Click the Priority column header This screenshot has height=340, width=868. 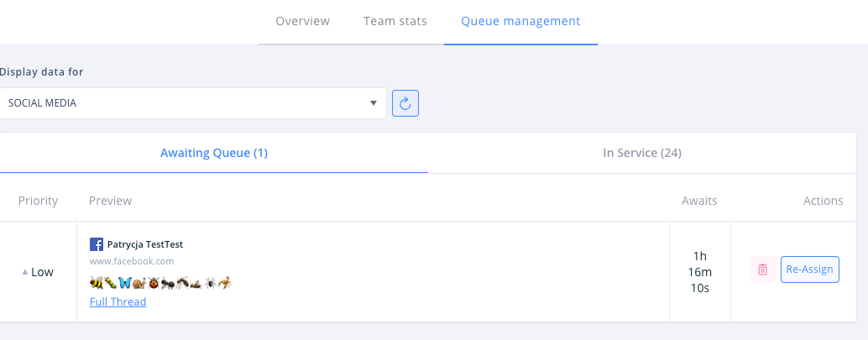(38, 201)
